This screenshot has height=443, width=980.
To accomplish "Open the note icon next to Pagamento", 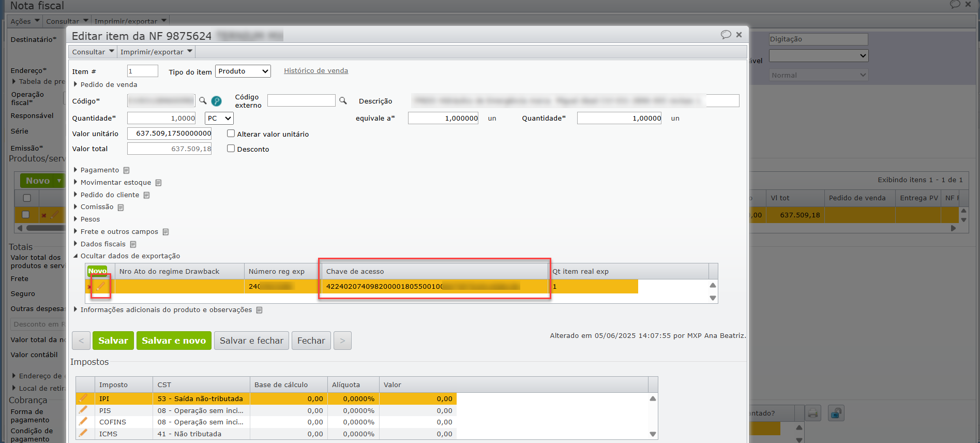I will pos(126,170).
